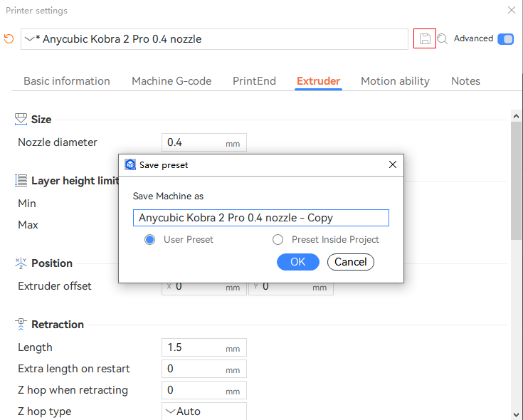Image resolution: width=523 pixels, height=420 pixels.
Task: Switch to the Machine G-code tab
Action: pyautogui.click(x=171, y=81)
